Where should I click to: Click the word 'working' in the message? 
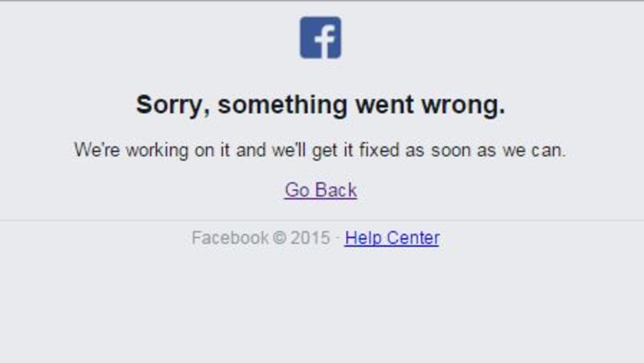(x=157, y=150)
